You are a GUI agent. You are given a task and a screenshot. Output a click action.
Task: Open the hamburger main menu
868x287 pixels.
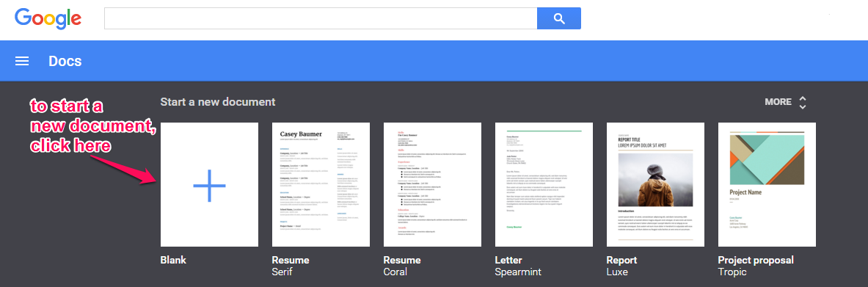point(22,61)
